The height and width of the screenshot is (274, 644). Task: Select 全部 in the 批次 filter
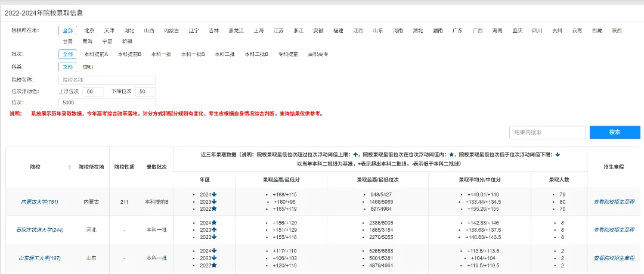tap(68, 54)
